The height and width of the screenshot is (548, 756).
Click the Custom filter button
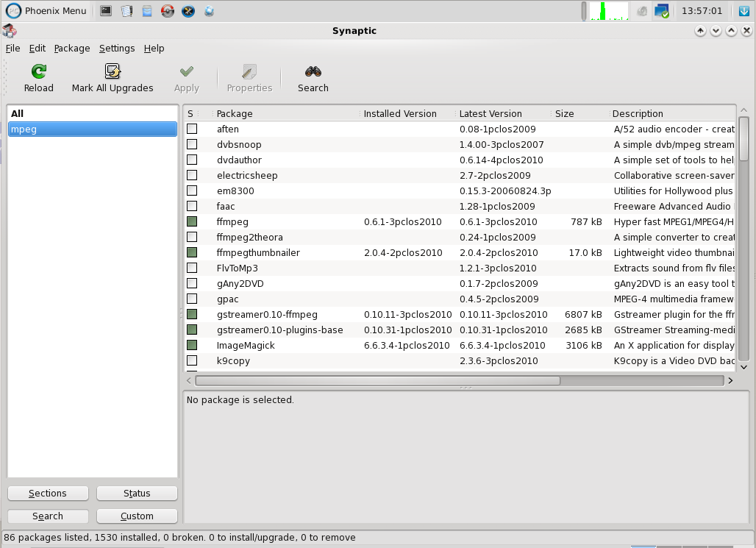tap(137, 516)
